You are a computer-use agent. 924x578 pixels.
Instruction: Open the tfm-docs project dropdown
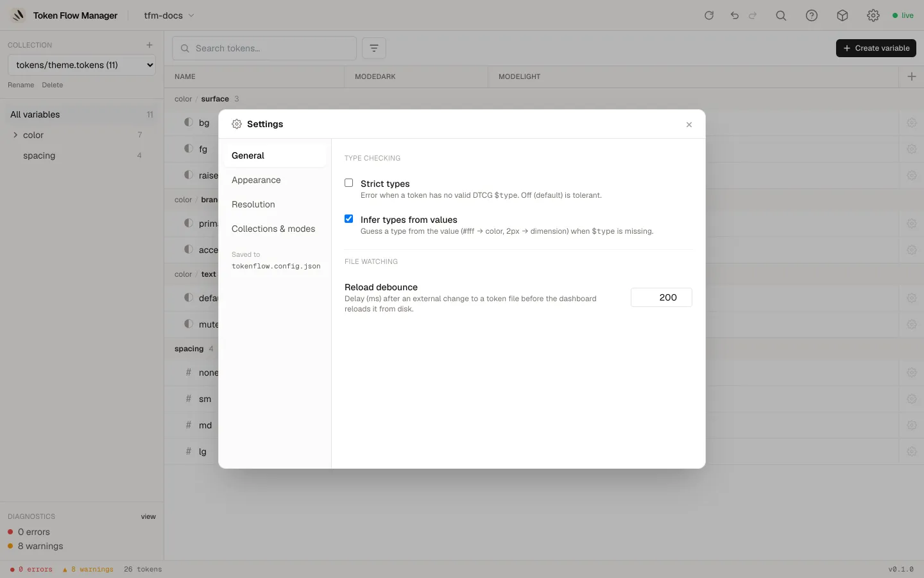pos(169,15)
